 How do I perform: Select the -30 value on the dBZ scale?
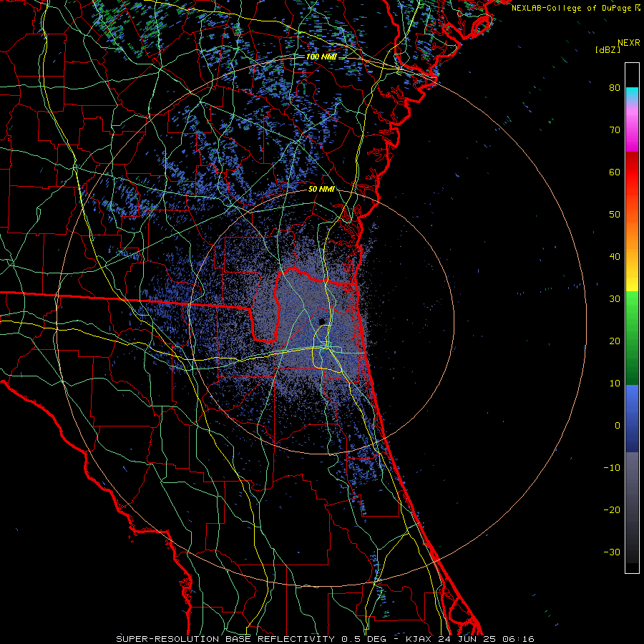click(612, 552)
